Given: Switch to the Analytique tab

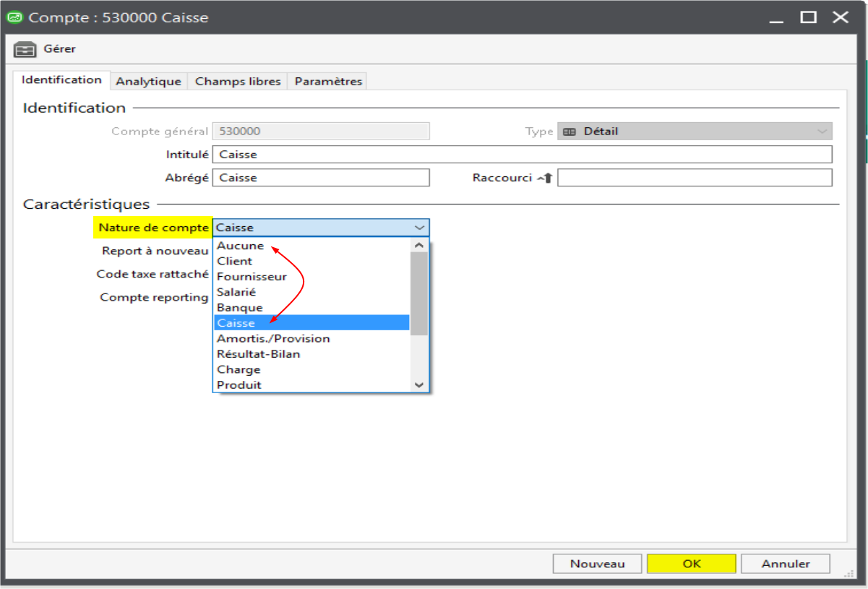Looking at the screenshot, I should coord(148,82).
